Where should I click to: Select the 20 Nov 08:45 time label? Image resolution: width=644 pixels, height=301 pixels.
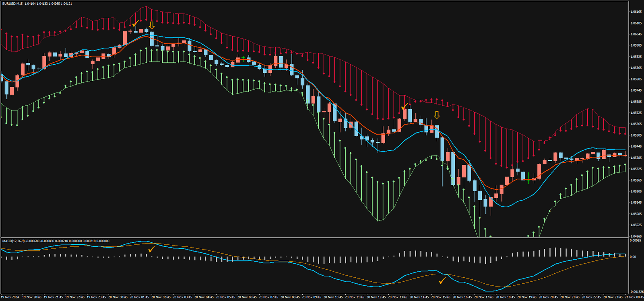[290, 297]
